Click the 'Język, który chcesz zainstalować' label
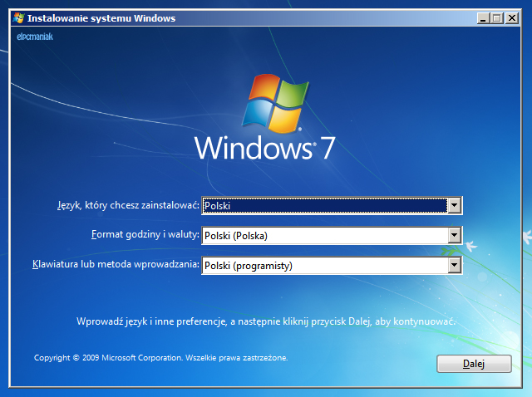 pyautogui.click(x=122, y=205)
